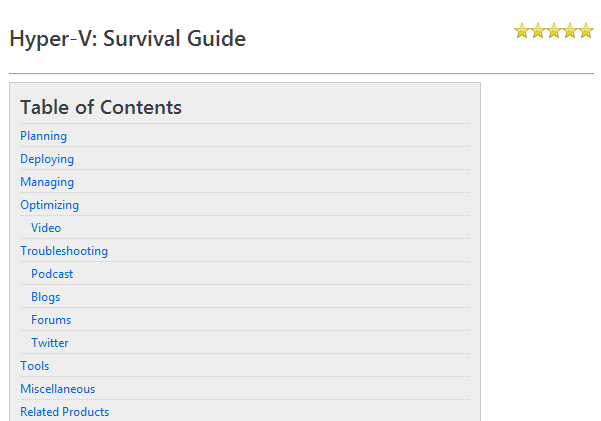Image resolution: width=601 pixels, height=421 pixels.
Task: Open the Related Products link
Action: click(65, 412)
